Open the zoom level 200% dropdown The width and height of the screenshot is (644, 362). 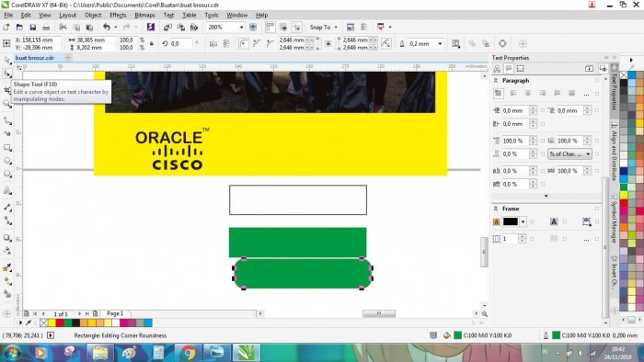pyautogui.click(x=241, y=27)
